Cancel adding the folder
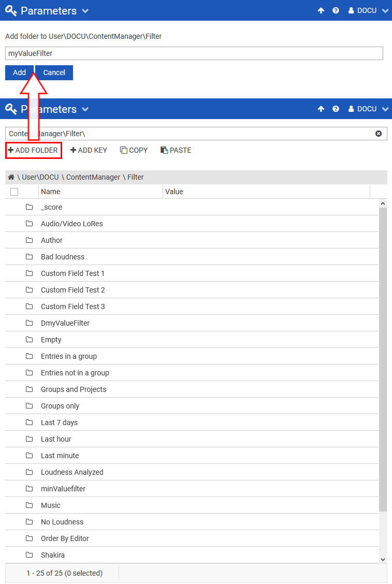 coord(54,72)
